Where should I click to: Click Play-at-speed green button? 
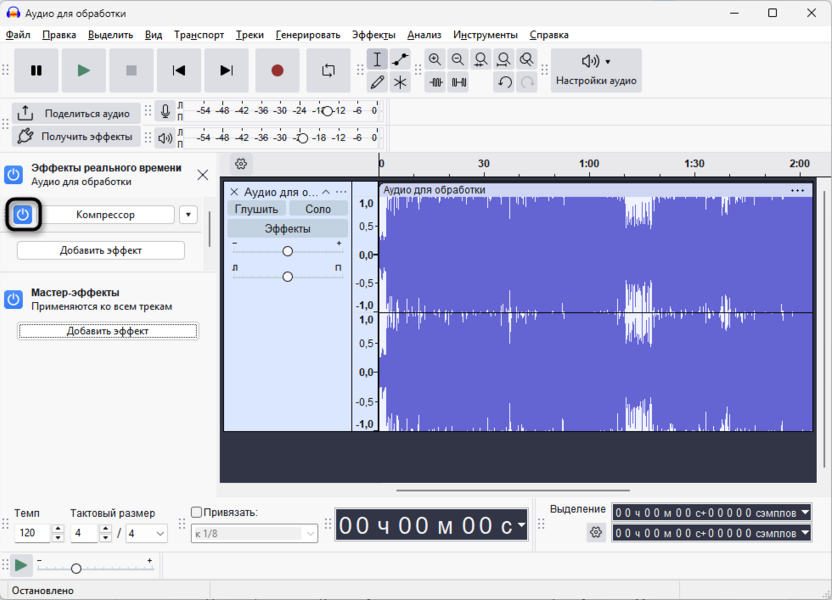pyautogui.click(x=21, y=566)
